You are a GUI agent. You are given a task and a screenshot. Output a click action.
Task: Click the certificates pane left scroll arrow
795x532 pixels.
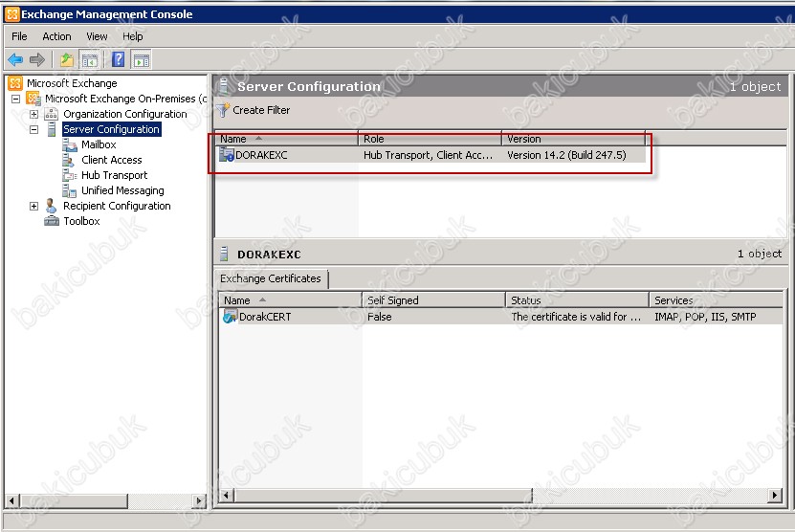226,495
